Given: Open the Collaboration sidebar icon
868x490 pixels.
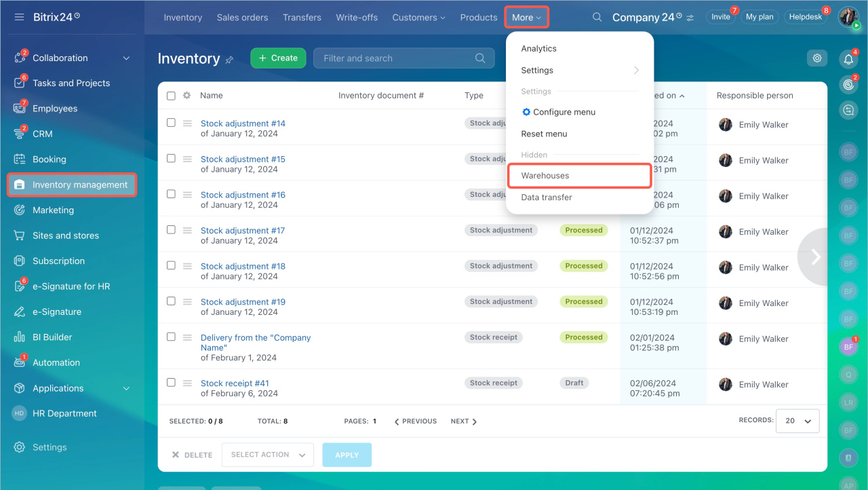Looking at the screenshot, I should pos(20,58).
